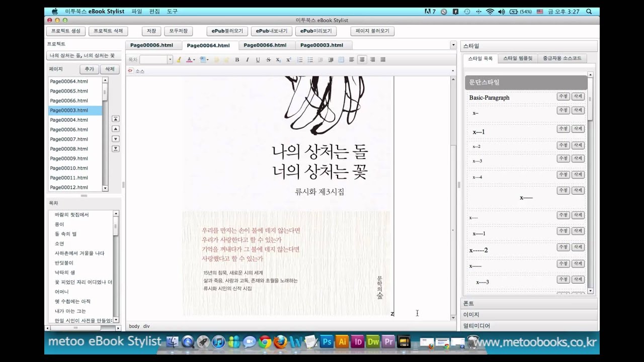Apply superscript formatting
Image resolution: width=644 pixels, height=362 pixels.
pyautogui.click(x=289, y=60)
